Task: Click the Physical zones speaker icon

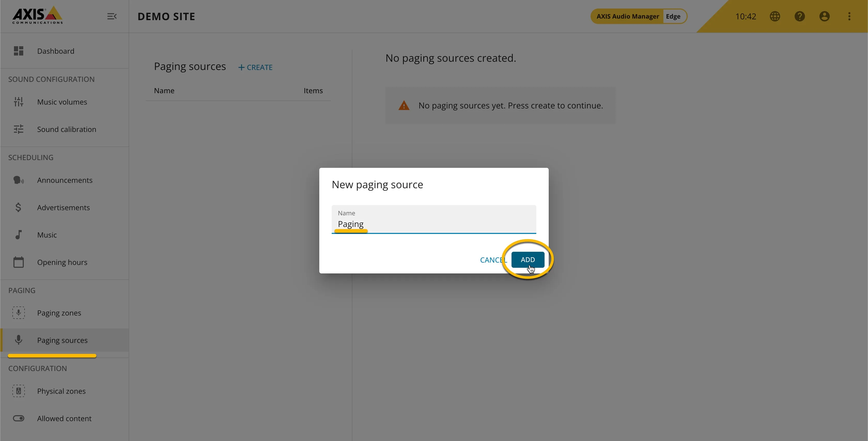Action: pyautogui.click(x=19, y=391)
